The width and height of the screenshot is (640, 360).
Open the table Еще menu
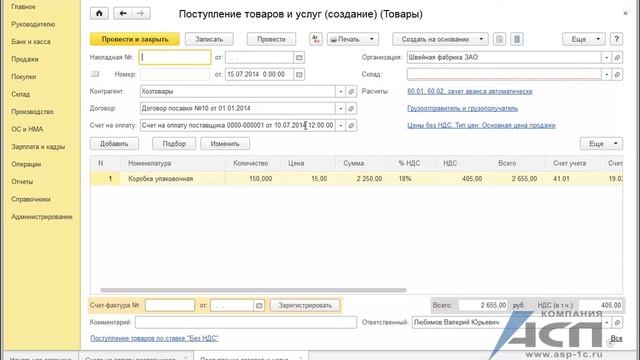pyautogui.click(x=601, y=144)
